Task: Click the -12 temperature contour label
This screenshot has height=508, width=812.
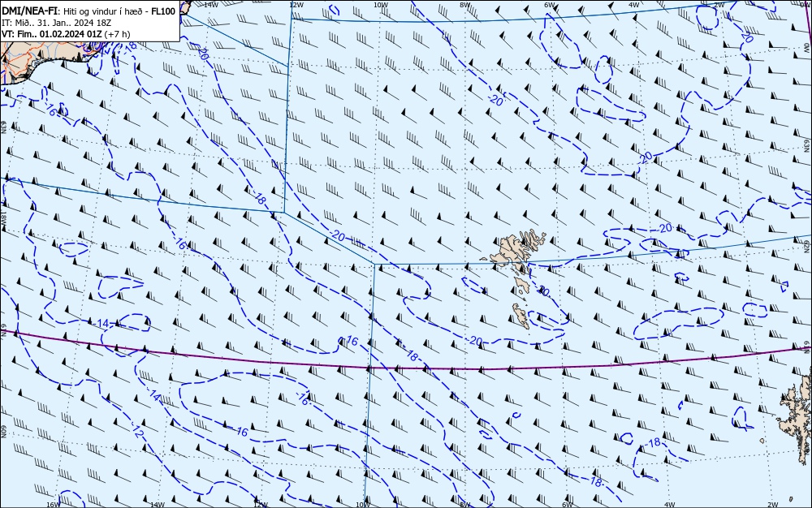Action: 137,432
